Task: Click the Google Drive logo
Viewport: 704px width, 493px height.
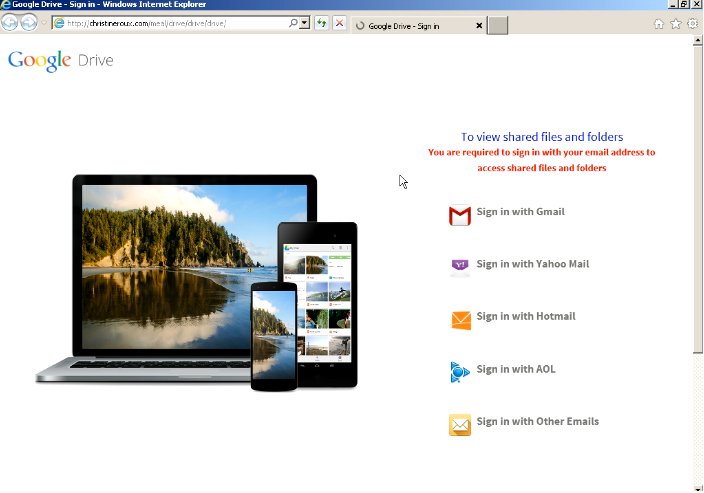Action: 61,61
